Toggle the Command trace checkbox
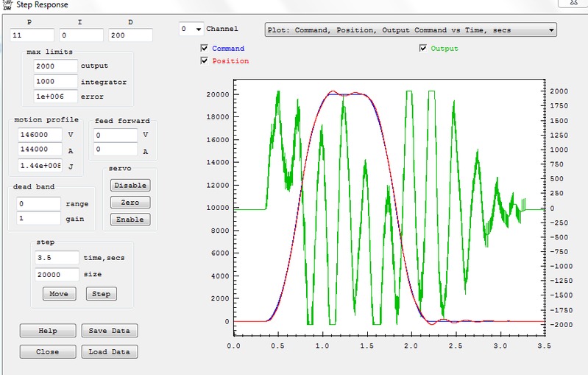Viewport: 588px width, 375px height. point(205,49)
